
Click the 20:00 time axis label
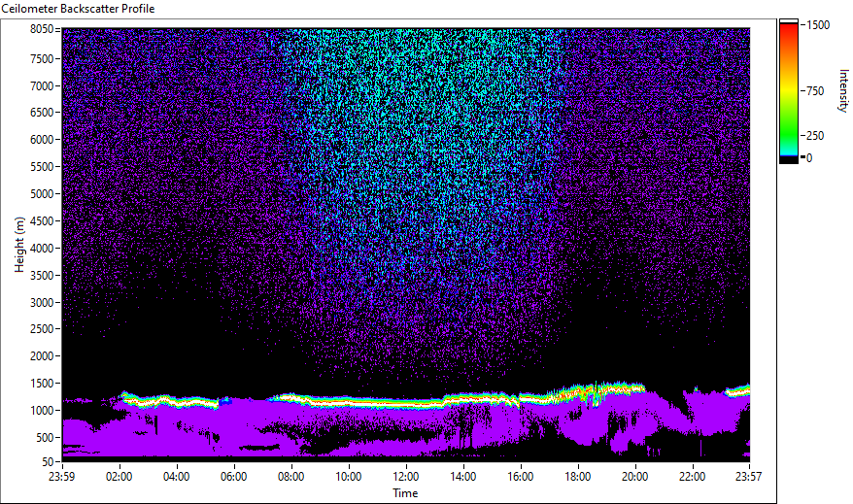(634, 477)
